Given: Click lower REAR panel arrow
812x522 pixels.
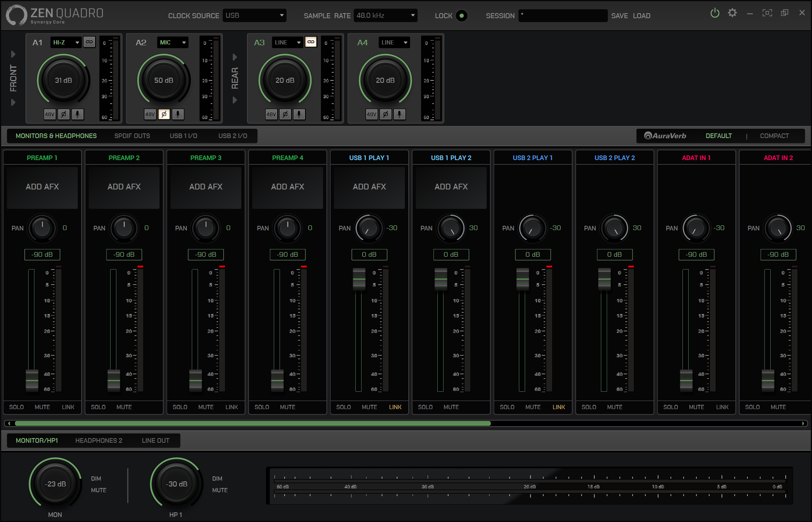Looking at the screenshot, I should (x=234, y=100).
